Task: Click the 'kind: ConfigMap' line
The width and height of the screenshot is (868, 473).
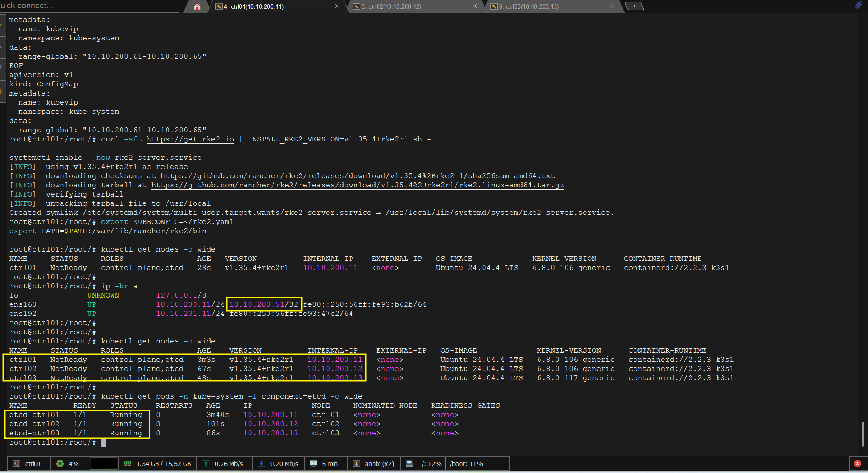Action: 44,84
